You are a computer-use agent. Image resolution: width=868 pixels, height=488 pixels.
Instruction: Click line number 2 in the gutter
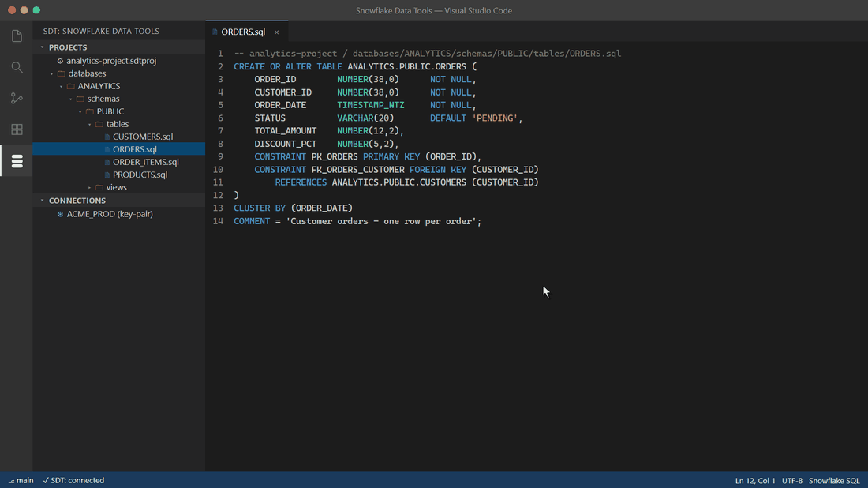(220, 66)
